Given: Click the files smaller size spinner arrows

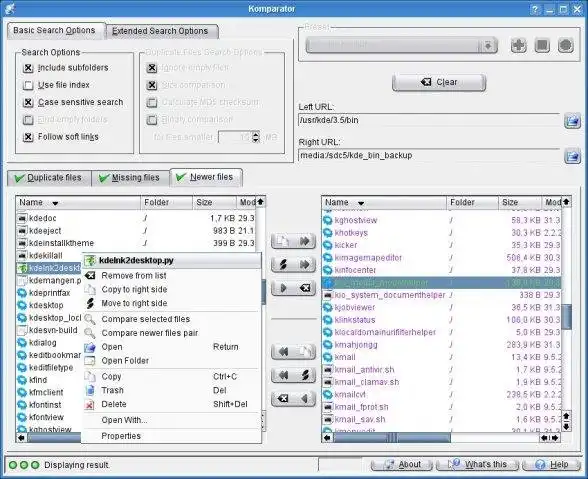Looking at the screenshot, I should pyautogui.click(x=256, y=137).
